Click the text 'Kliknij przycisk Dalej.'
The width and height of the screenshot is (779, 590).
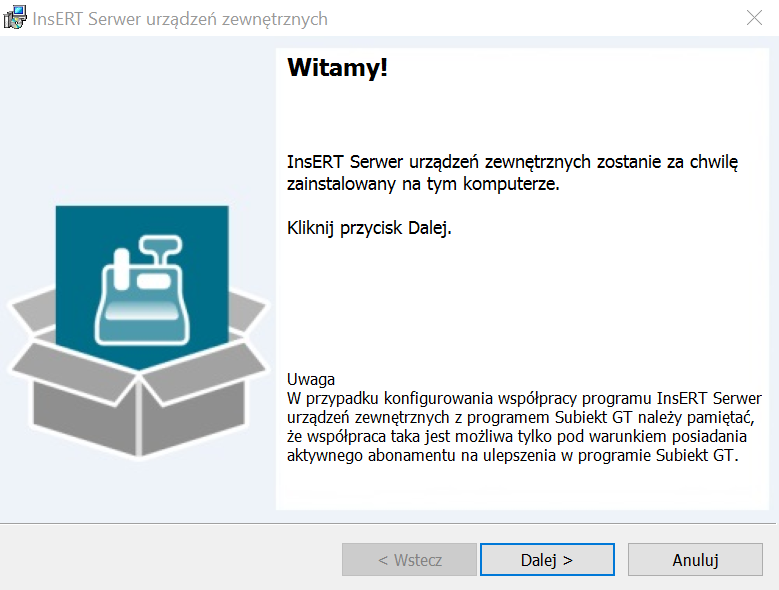369,228
